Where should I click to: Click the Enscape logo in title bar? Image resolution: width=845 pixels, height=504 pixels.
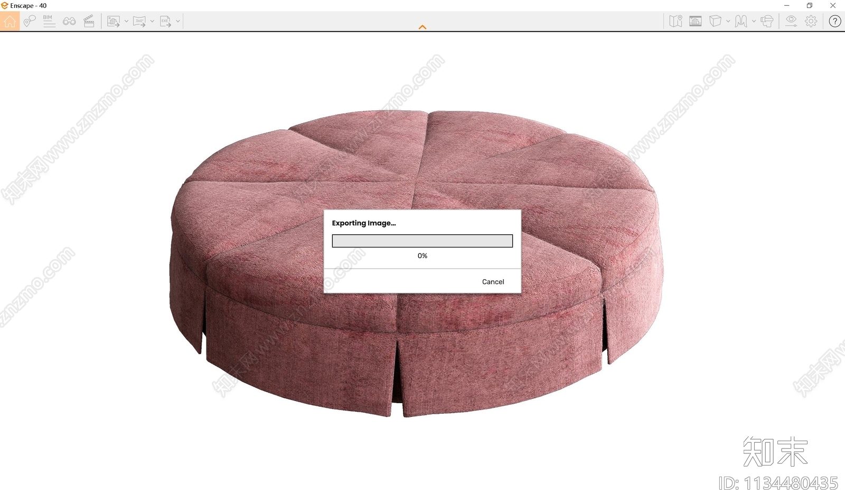point(5,5)
